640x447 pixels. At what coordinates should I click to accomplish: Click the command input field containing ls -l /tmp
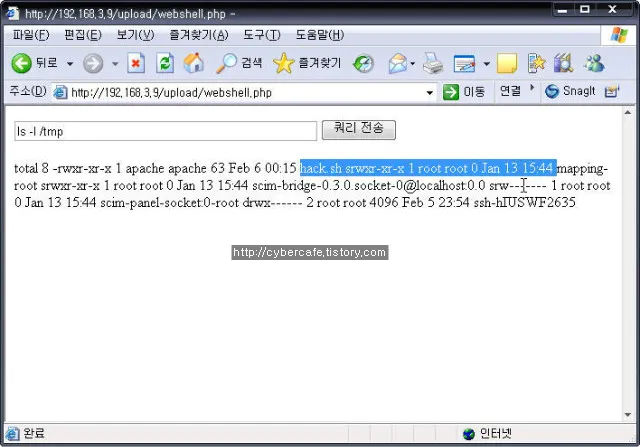coord(165,131)
